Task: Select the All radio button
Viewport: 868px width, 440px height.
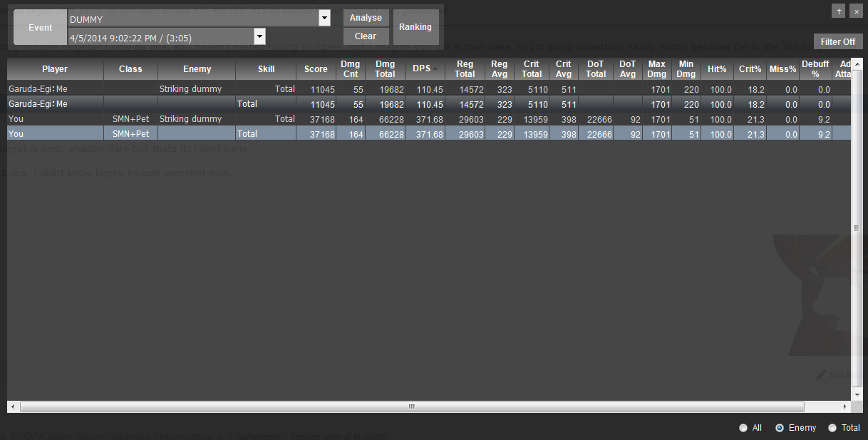Action: click(x=743, y=428)
